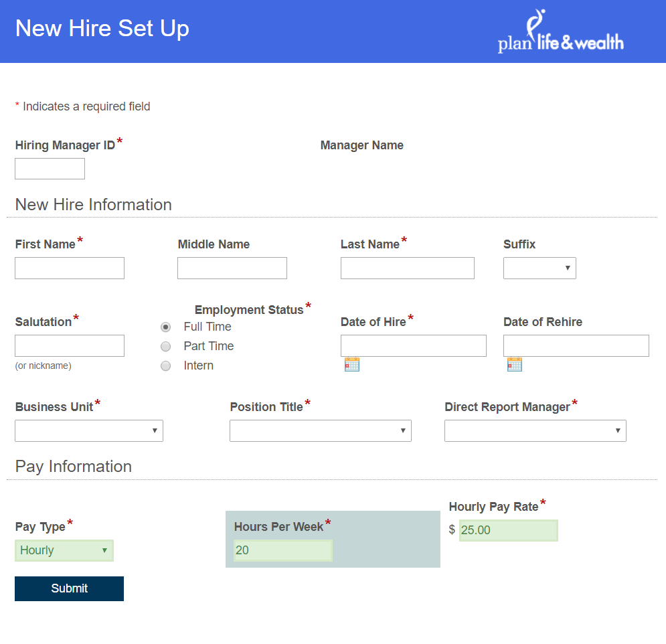The image size is (666, 644).
Task: Open the Business Unit dropdown
Action: pyautogui.click(x=89, y=431)
